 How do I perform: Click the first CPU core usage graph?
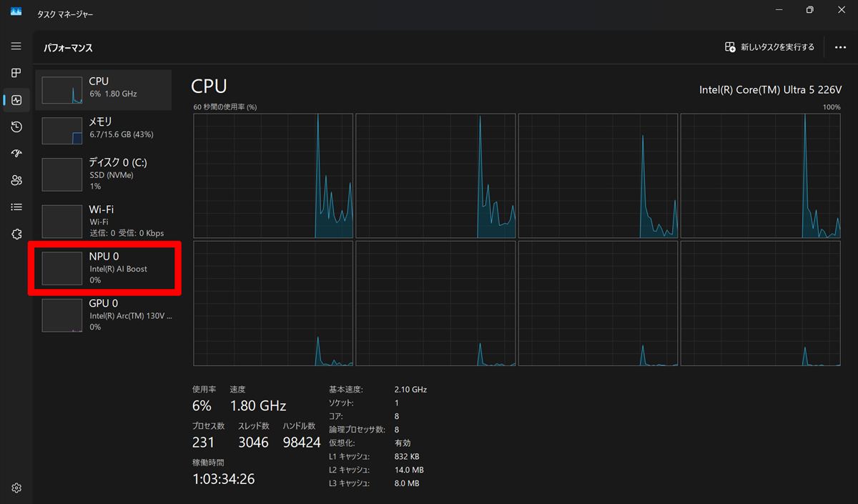point(273,176)
